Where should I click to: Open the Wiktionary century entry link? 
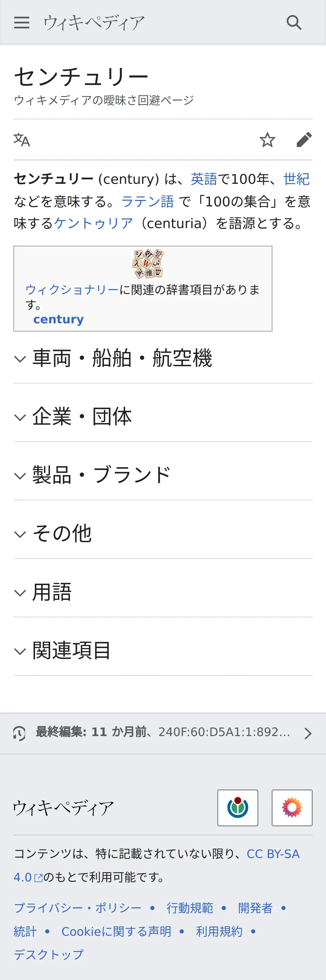(x=58, y=319)
